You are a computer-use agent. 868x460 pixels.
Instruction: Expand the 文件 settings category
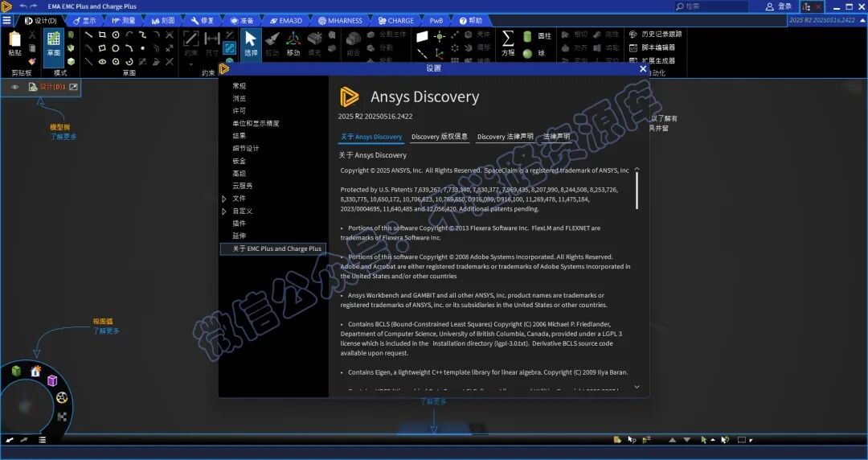[x=224, y=199]
